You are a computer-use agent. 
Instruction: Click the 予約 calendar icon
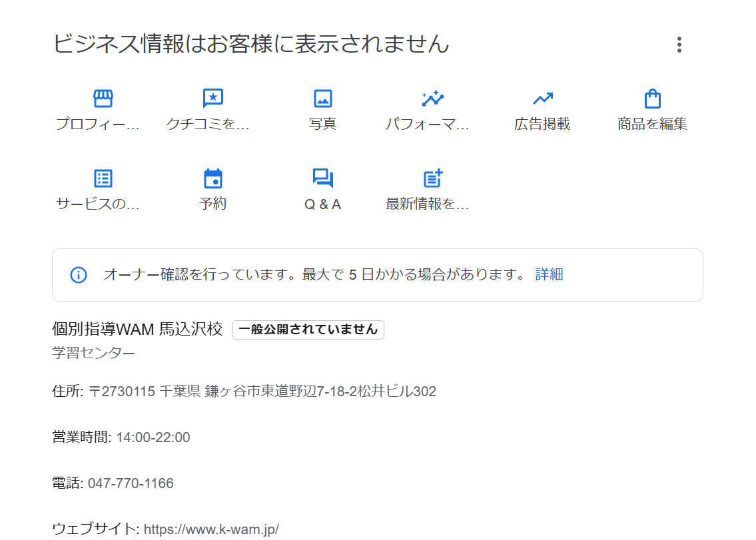(x=213, y=178)
